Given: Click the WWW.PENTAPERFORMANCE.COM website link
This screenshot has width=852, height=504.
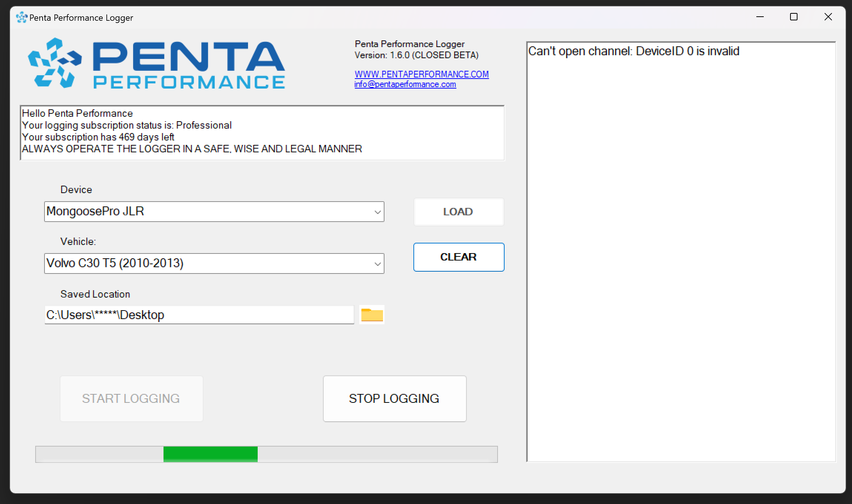Looking at the screenshot, I should [x=422, y=74].
